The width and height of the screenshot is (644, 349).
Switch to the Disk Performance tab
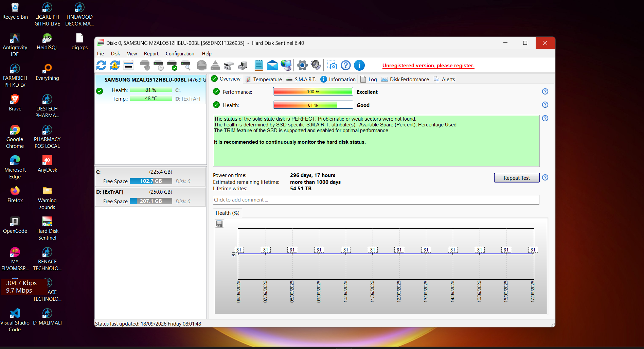405,80
